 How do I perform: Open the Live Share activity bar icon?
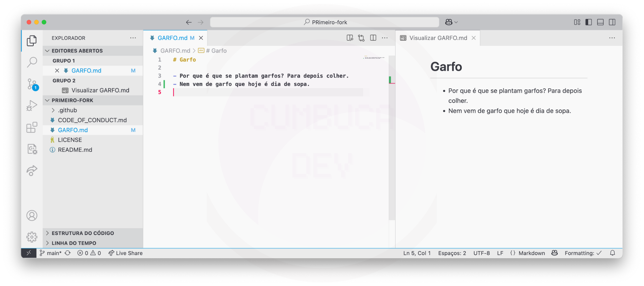(32, 170)
